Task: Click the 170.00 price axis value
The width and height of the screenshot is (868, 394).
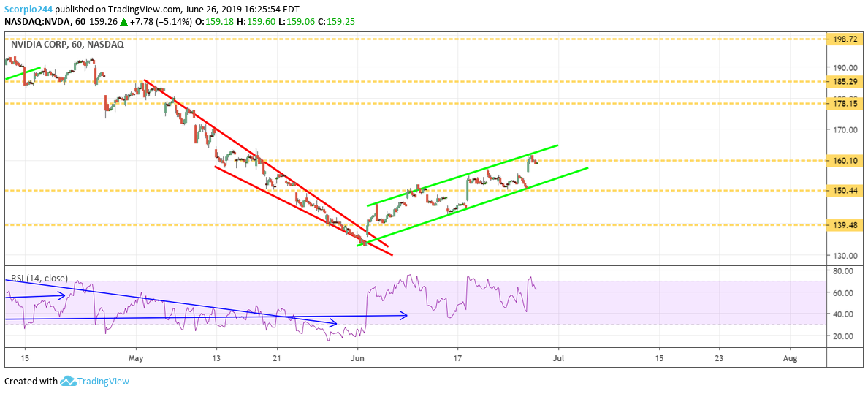Action: tap(845, 130)
